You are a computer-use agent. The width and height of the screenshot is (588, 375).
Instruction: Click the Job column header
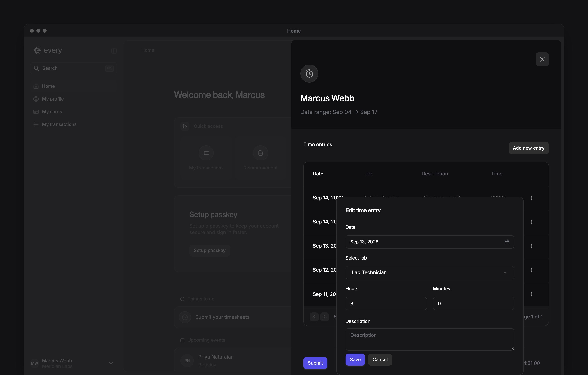[369, 174]
